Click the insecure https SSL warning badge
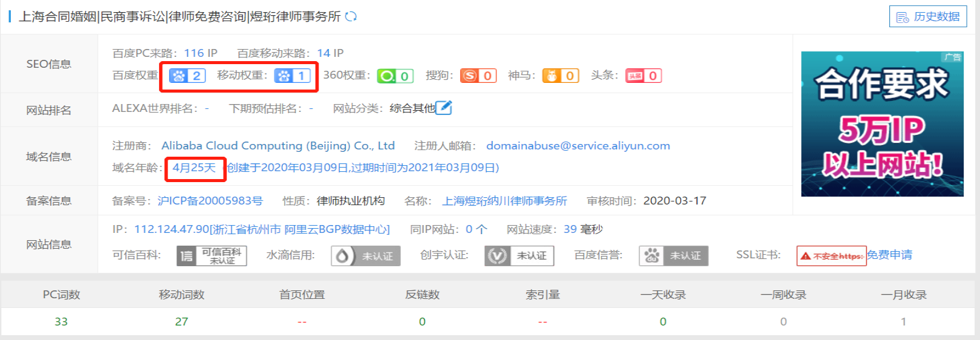Image resolution: width=980 pixels, height=340 pixels. (831, 256)
